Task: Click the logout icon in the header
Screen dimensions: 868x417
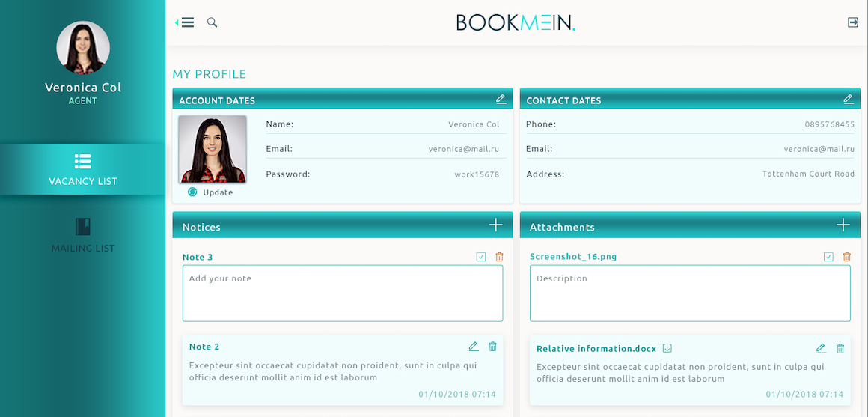Action: point(853,22)
